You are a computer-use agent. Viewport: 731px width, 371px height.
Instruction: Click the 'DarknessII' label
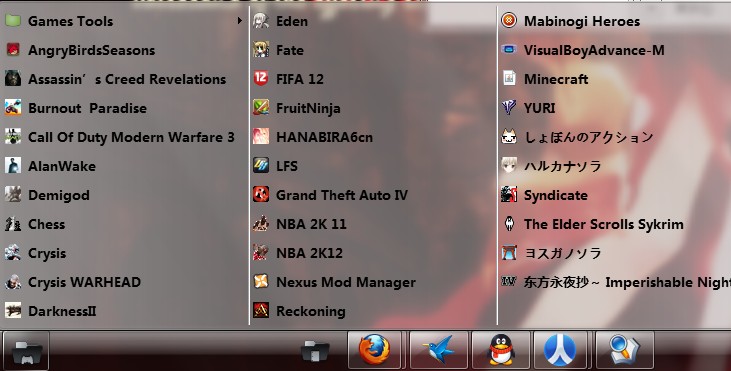pos(62,311)
